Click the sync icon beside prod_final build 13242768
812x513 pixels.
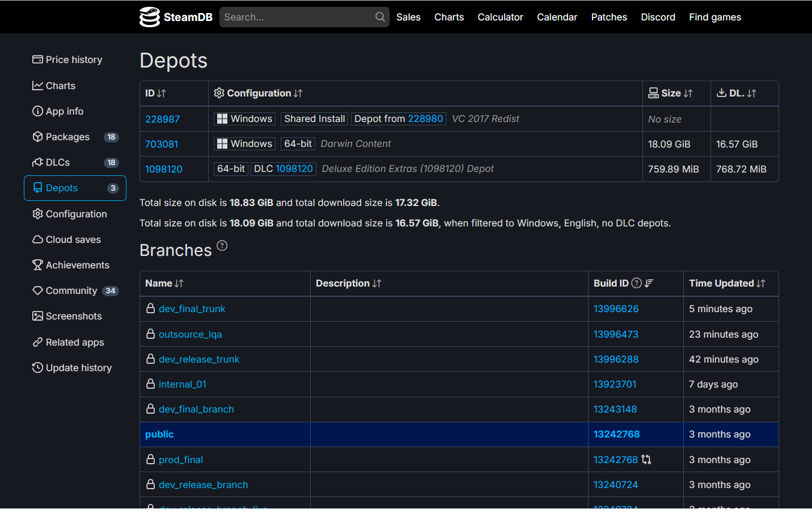pyautogui.click(x=646, y=460)
